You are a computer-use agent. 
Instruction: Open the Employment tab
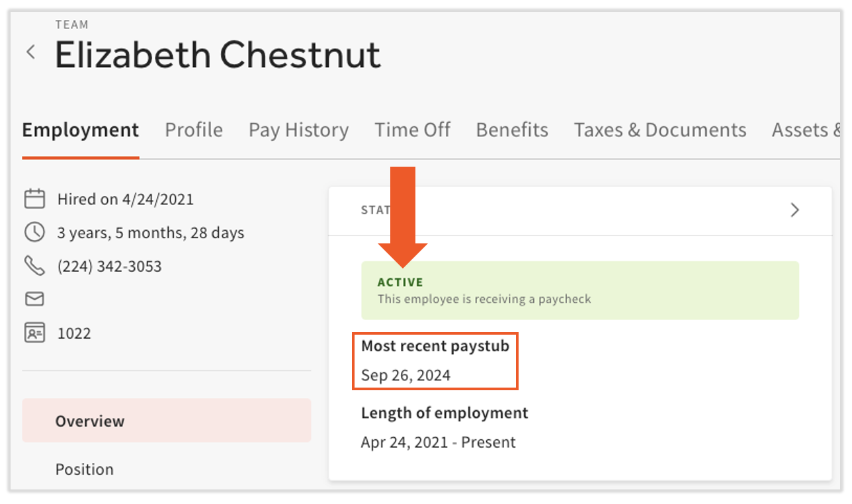pyautogui.click(x=81, y=130)
